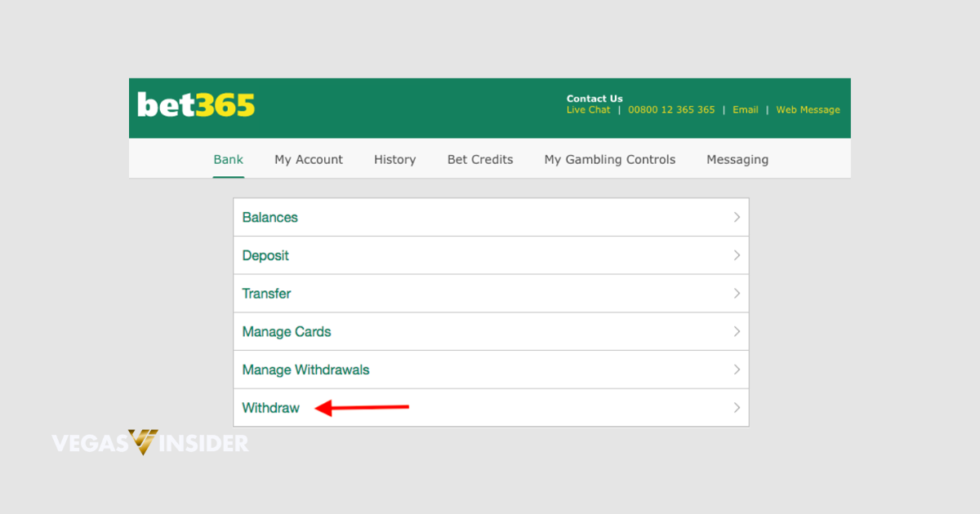Open the Email contact link
Image resolution: width=980 pixels, height=514 pixels.
tap(745, 110)
